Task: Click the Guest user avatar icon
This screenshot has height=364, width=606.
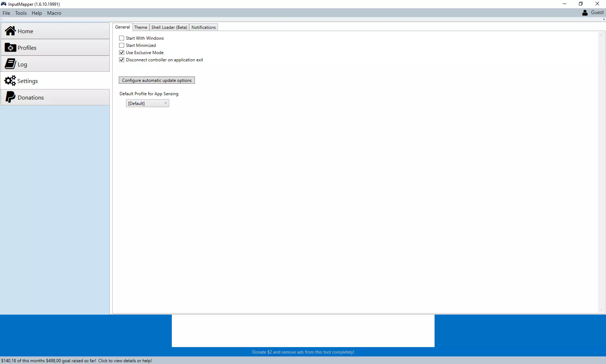Action: [x=585, y=13]
